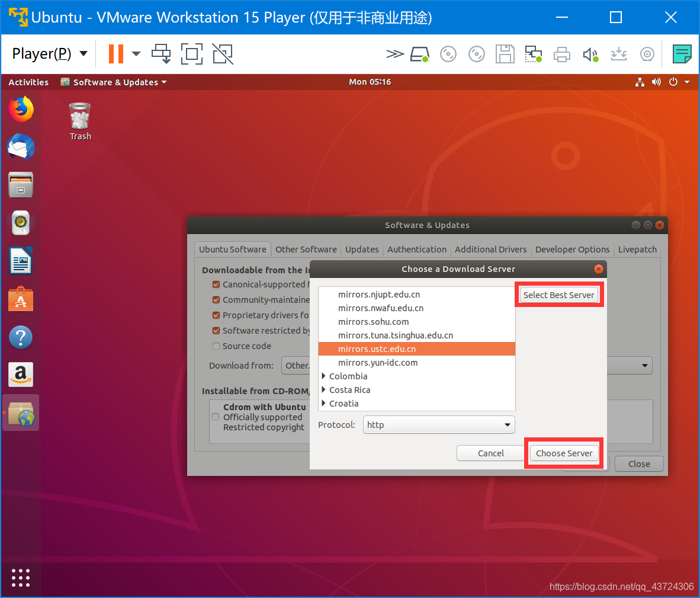Click the network adapter device icon
Image resolution: width=700 pixels, height=598 pixels.
(534, 55)
